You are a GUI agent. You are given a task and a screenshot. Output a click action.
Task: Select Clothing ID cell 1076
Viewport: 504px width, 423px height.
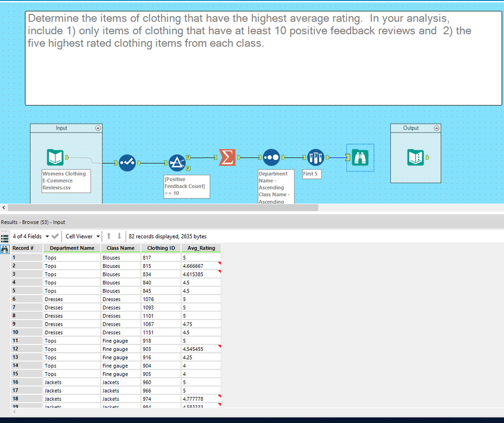[x=161, y=299]
